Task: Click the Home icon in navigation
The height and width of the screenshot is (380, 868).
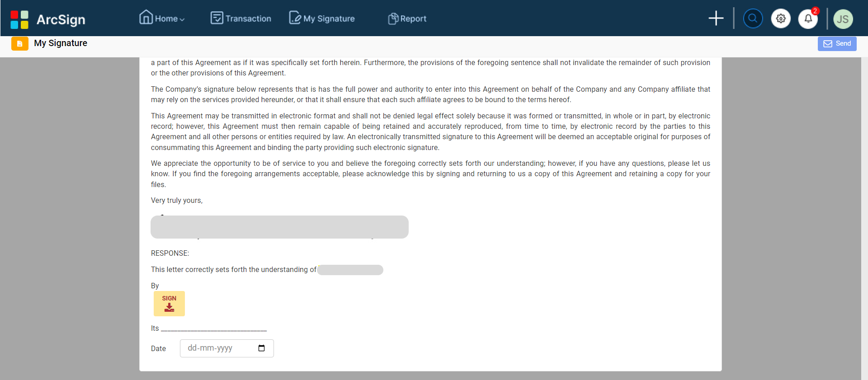Action: (x=146, y=17)
